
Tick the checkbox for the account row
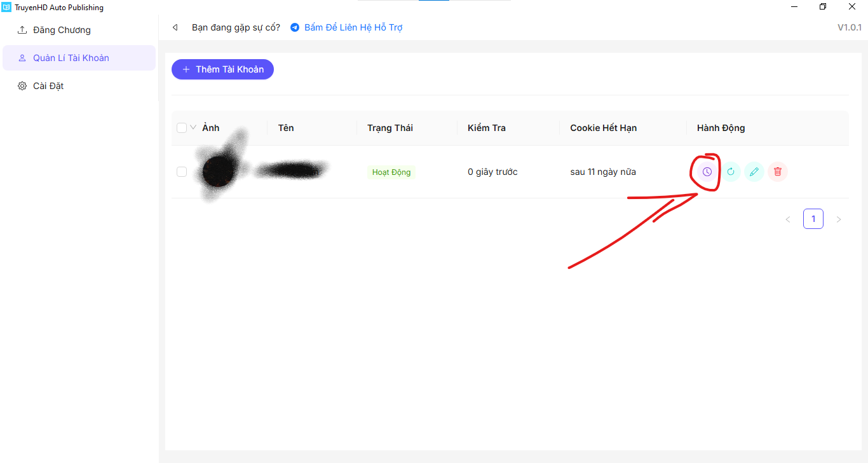(x=182, y=172)
